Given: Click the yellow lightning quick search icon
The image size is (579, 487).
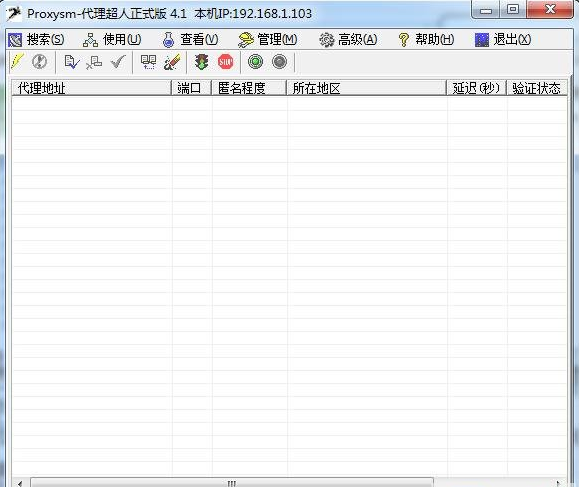Looking at the screenshot, I should tap(17, 62).
